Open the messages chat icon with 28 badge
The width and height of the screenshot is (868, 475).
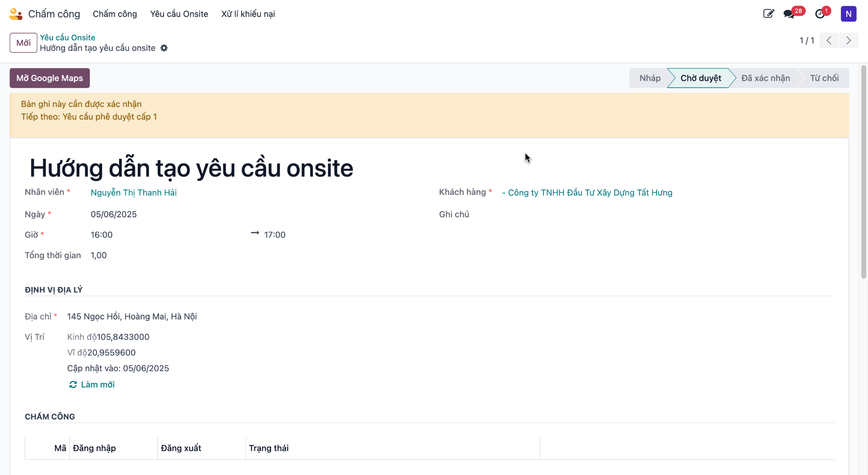point(789,14)
